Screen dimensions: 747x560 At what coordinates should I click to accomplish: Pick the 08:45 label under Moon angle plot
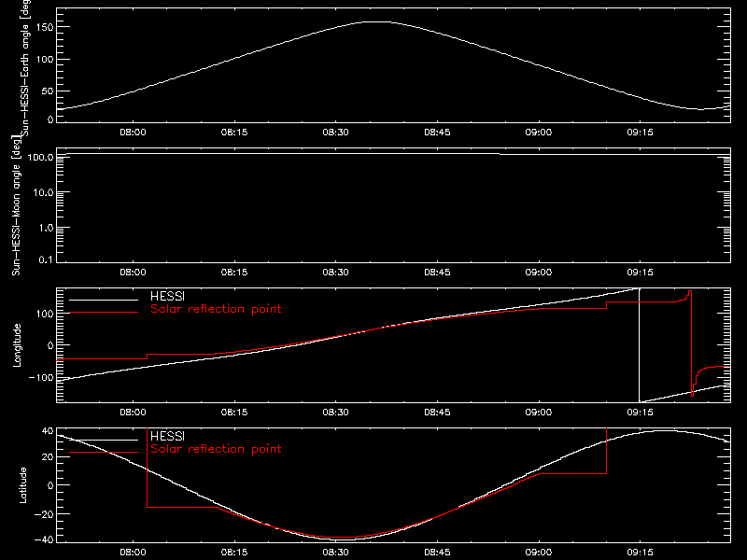[437, 272]
